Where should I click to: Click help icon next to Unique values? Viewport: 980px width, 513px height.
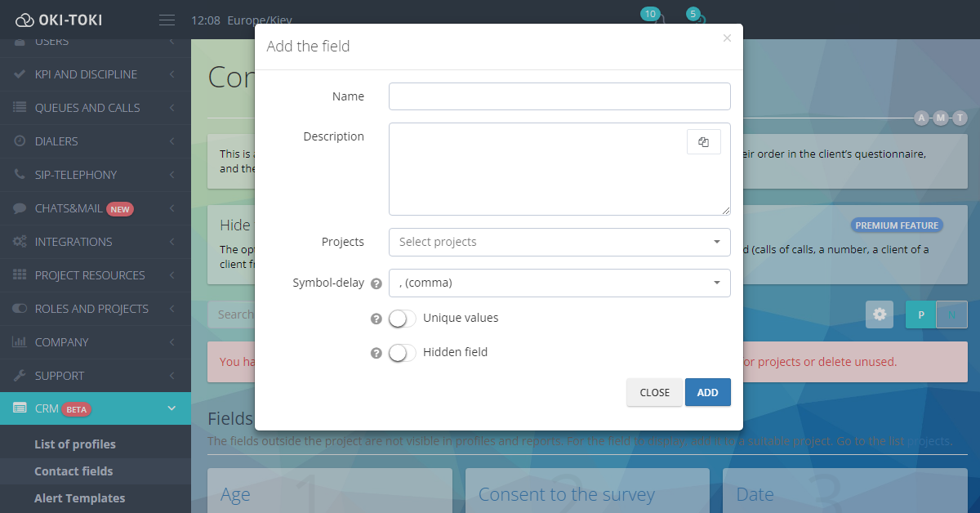point(376,319)
